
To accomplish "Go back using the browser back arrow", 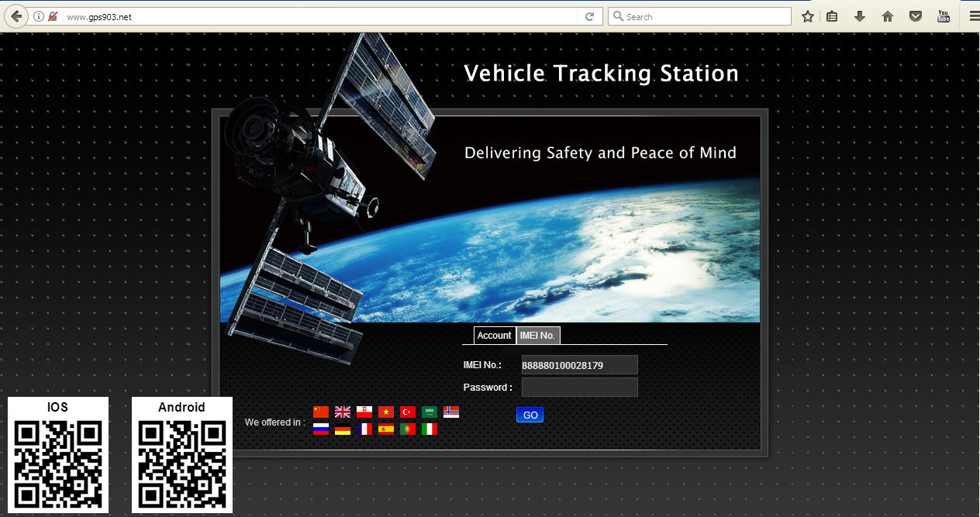I will point(16,16).
